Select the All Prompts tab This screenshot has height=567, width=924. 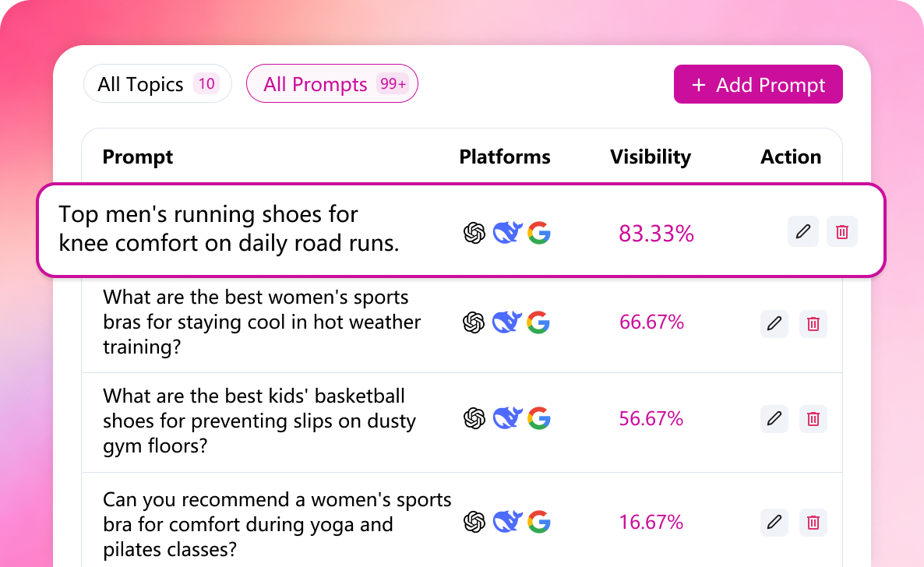332,84
